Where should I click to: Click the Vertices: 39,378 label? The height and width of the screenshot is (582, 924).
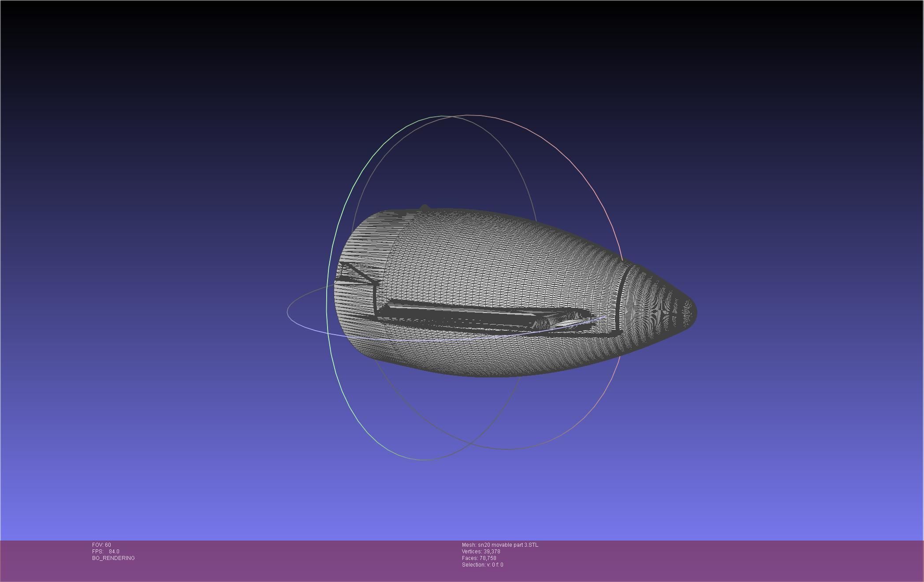[481, 552]
